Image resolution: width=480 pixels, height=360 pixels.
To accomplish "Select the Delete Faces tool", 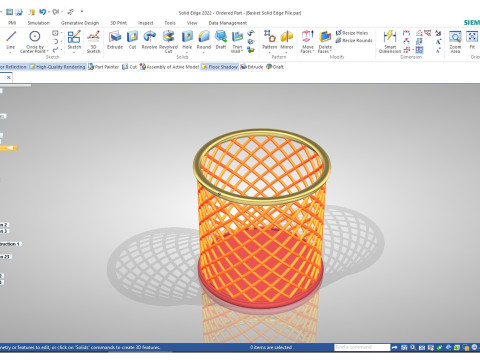I will pos(325,41).
